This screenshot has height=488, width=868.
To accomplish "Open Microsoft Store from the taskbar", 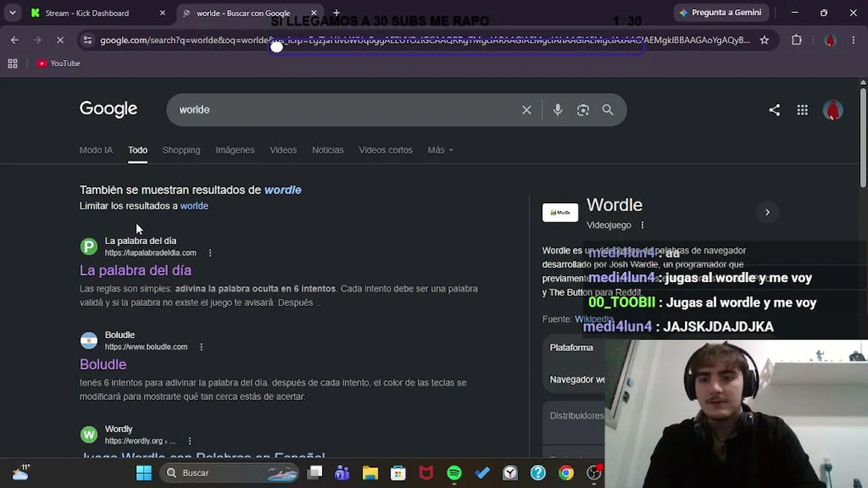I will [398, 472].
